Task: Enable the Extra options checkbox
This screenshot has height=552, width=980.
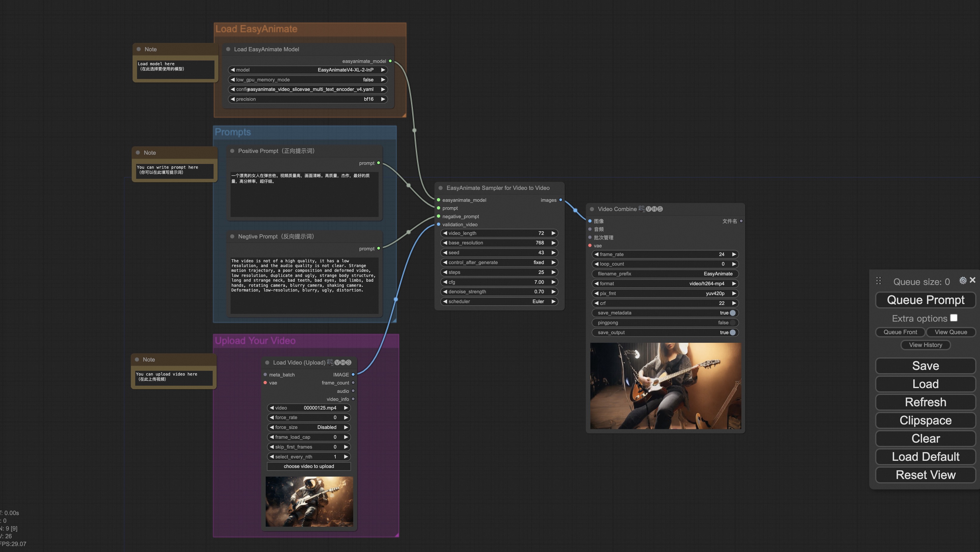Action: click(x=953, y=318)
